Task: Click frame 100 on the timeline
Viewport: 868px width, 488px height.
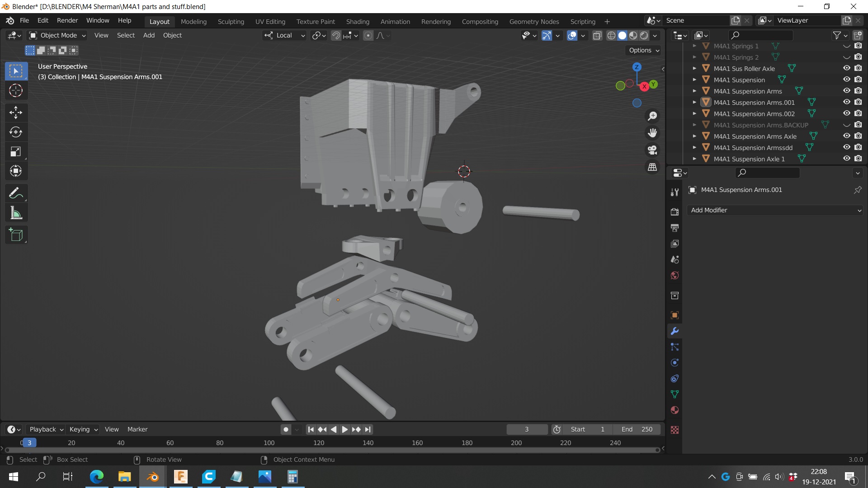Action: point(269,443)
